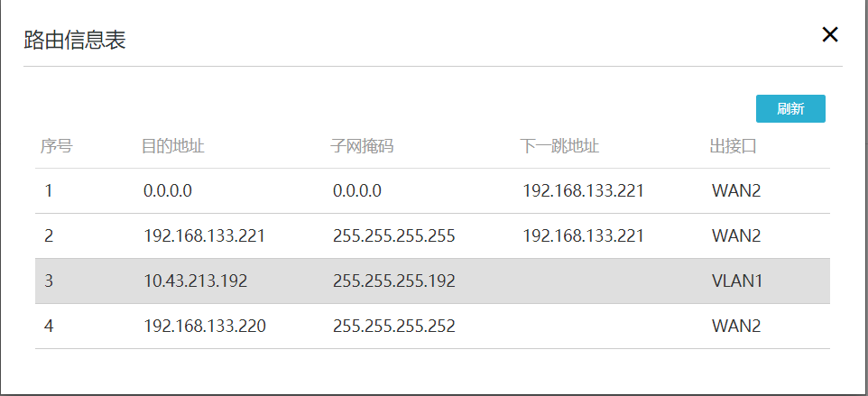Click the 子网掩码 column header
This screenshot has width=868, height=396.
coord(363,146)
